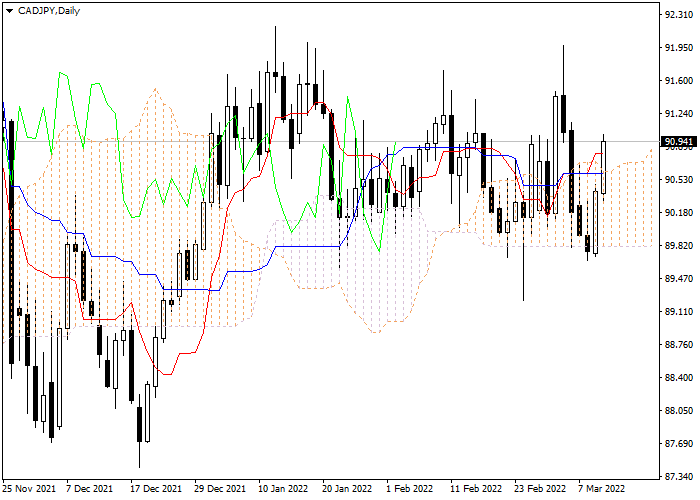Click the current price label 90.941
The image size is (700, 500).
[x=679, y=142]
